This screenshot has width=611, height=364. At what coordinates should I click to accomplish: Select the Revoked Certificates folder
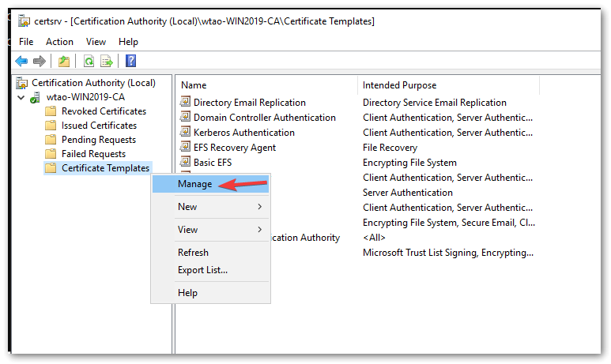(x=104, y=111)
